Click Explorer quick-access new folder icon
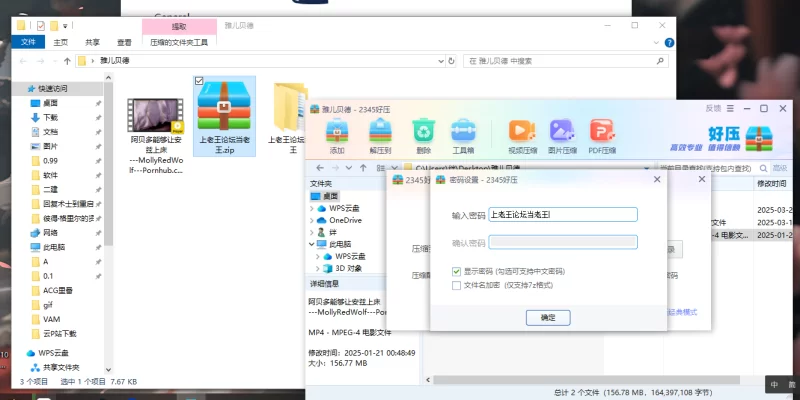This screenshot has height=400, width=800. (54, 25)
